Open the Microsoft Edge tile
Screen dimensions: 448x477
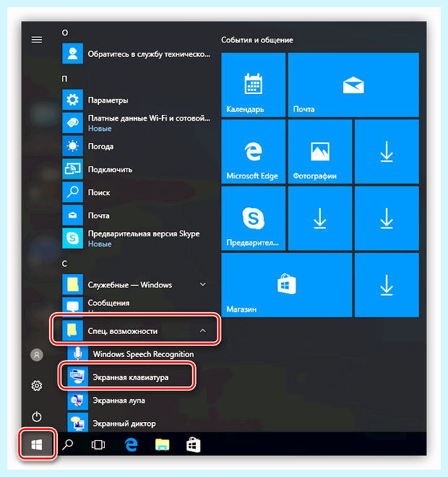(254, 152)
